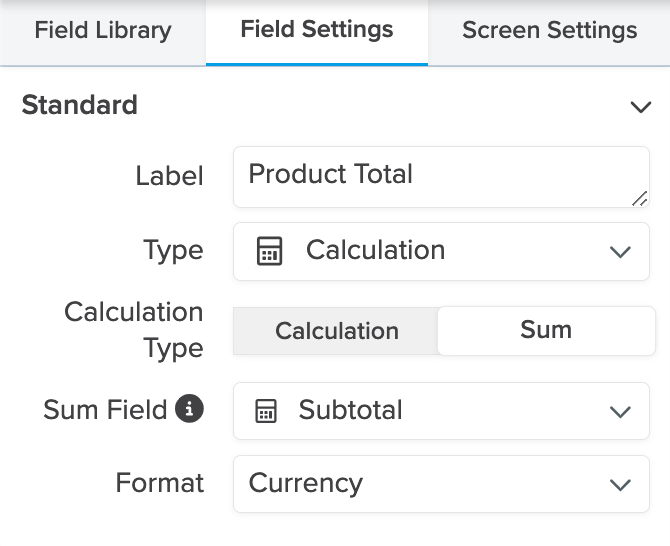Click the Calculation Type label text

click(x=134, y=330)
